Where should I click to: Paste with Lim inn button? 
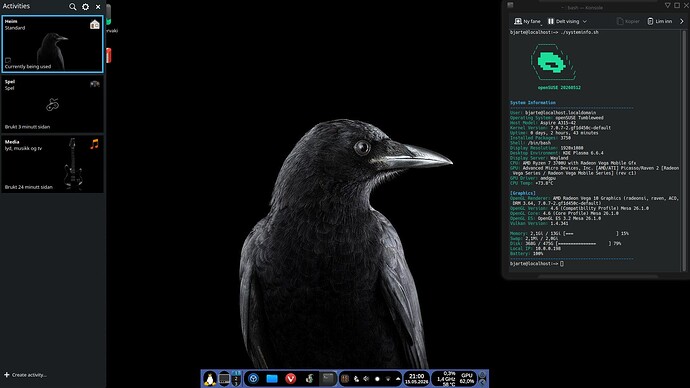(x=660, y=21)
